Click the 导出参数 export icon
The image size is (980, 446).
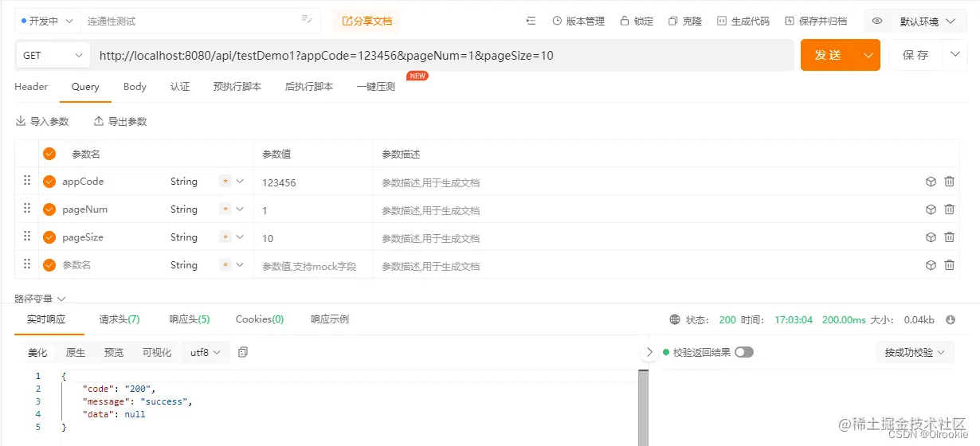(x=99, y=121)
